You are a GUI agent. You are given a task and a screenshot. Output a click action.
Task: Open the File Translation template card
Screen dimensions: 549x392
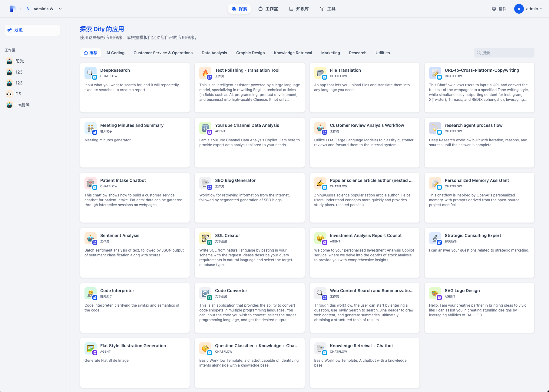point(365,87)
